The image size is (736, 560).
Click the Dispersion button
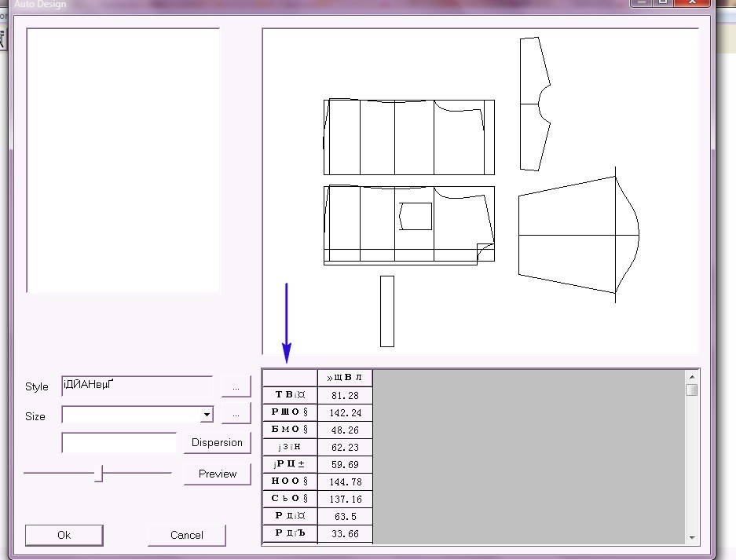pyautogui.click(x=218, y=443)
